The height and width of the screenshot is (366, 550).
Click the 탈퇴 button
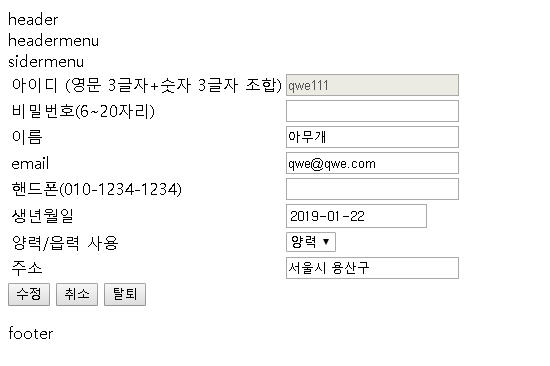click(x=125, y=294)
